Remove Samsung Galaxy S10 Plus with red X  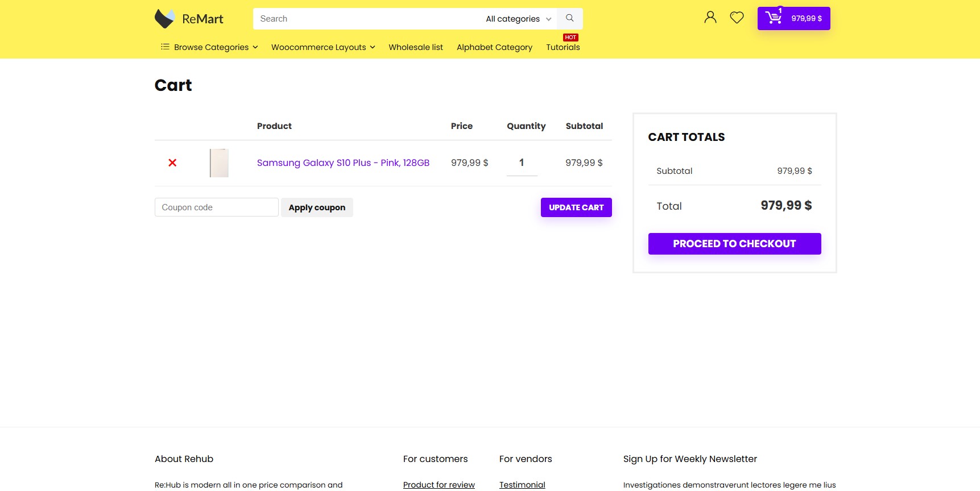click(x=172, y=163)
